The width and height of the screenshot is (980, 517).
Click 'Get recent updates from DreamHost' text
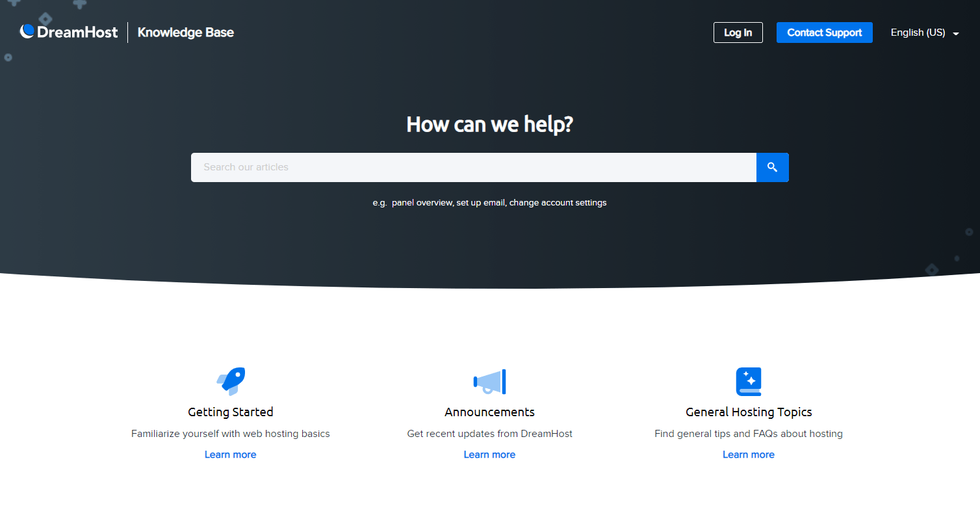[x=489, y=434]
